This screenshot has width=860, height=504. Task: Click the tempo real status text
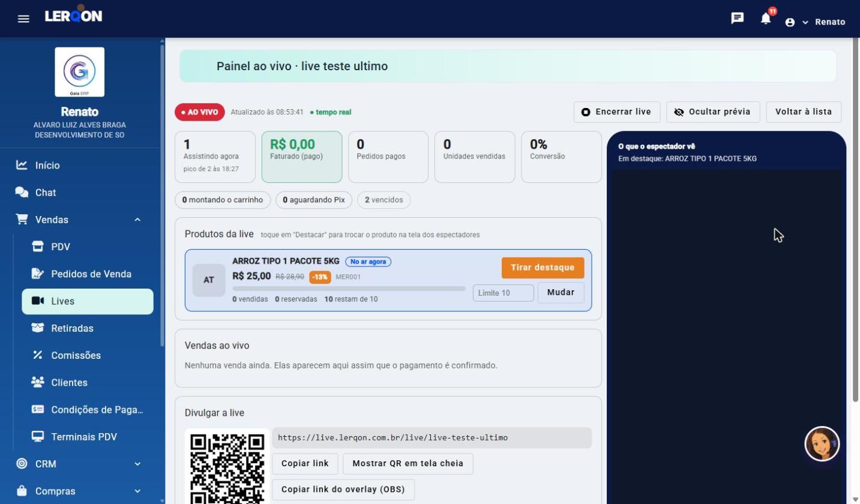331,112
